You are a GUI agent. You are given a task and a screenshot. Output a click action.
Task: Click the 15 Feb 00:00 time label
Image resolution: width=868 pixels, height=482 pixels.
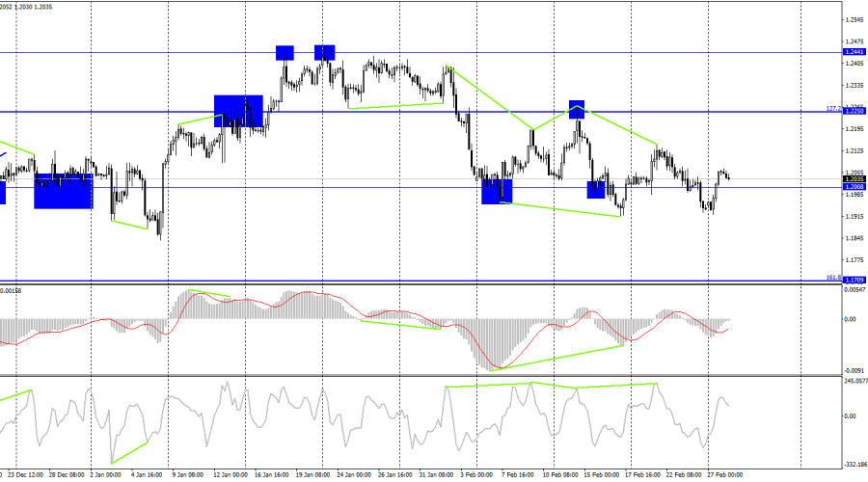(602, 475)
